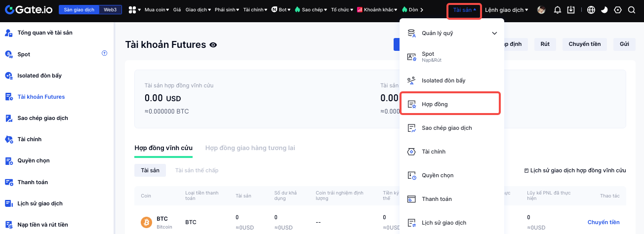Open Sao chép giao dịch in sidebar
The image size is (644, 234).
click(x=42, y=118)
